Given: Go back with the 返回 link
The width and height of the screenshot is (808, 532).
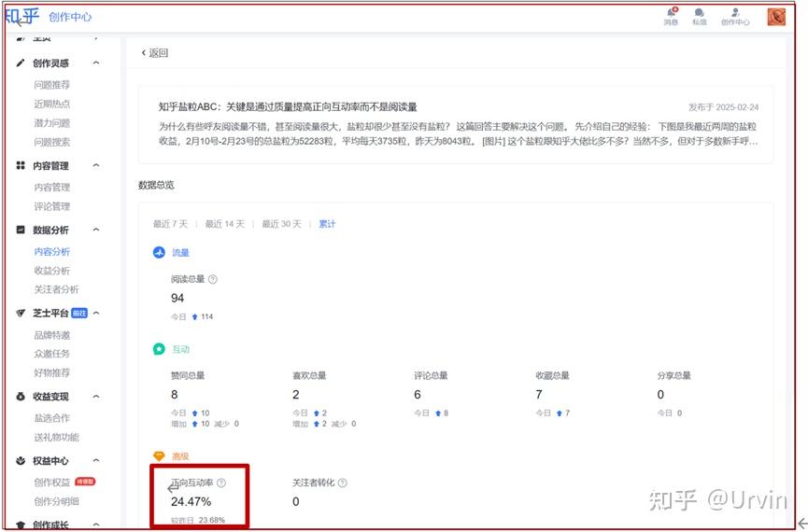Looking at the screenshot, I should 154,53.
